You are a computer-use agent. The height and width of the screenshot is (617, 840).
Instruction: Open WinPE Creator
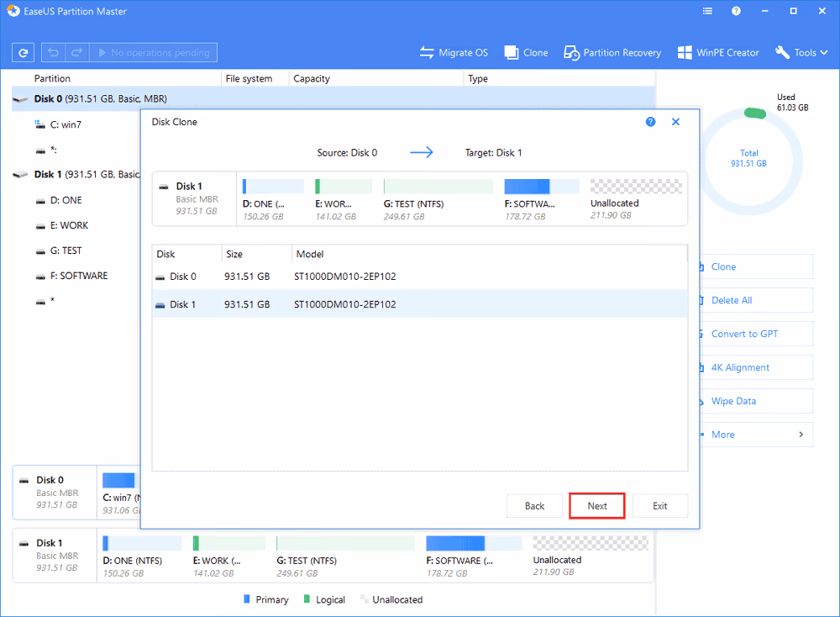(x=719, y=53)
